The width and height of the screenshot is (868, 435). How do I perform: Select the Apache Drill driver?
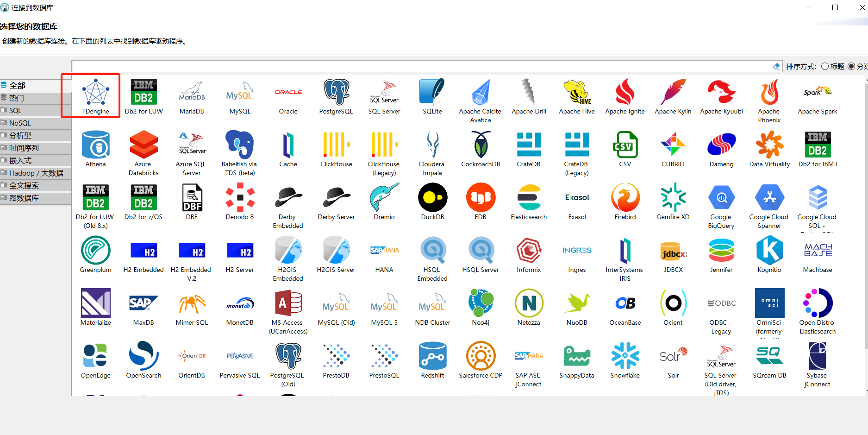[x=529, y=96]
